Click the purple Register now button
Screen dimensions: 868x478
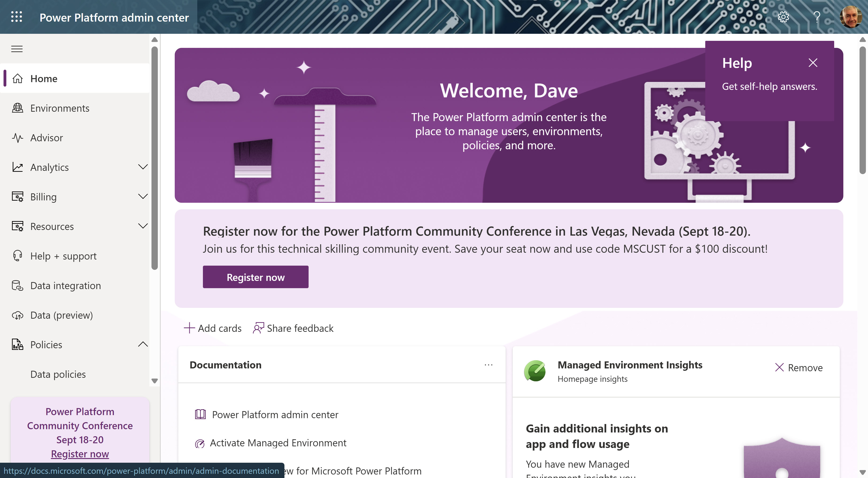click(256, 277)
